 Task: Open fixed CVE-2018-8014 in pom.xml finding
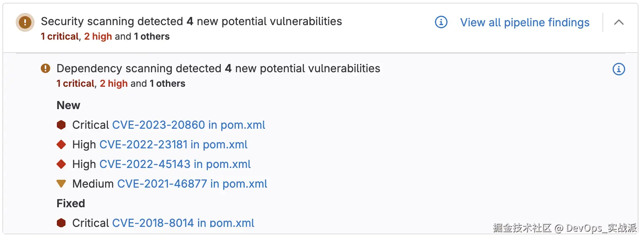[183, 223]
